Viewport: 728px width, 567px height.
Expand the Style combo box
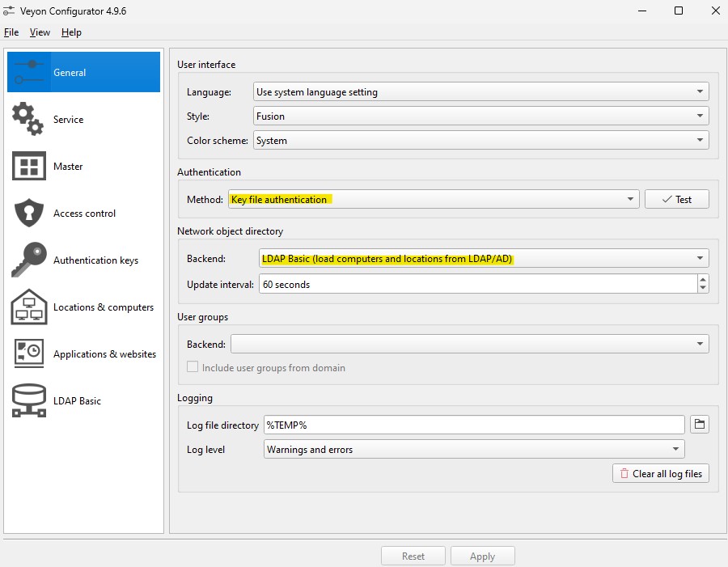click(x=481, y=116)
